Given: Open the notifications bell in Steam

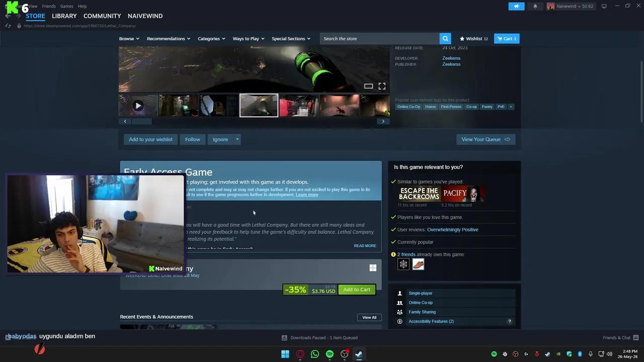Looking at the screenshot, I should coord(535,6).
